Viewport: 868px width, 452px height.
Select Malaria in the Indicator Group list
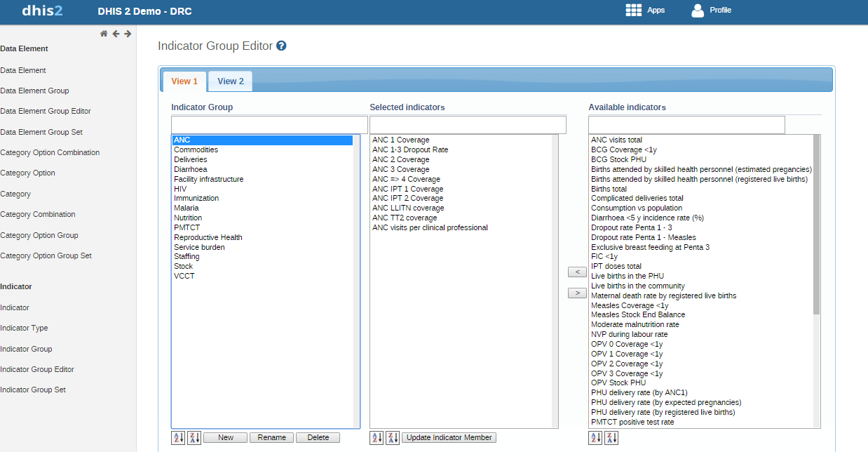[187, 208]
